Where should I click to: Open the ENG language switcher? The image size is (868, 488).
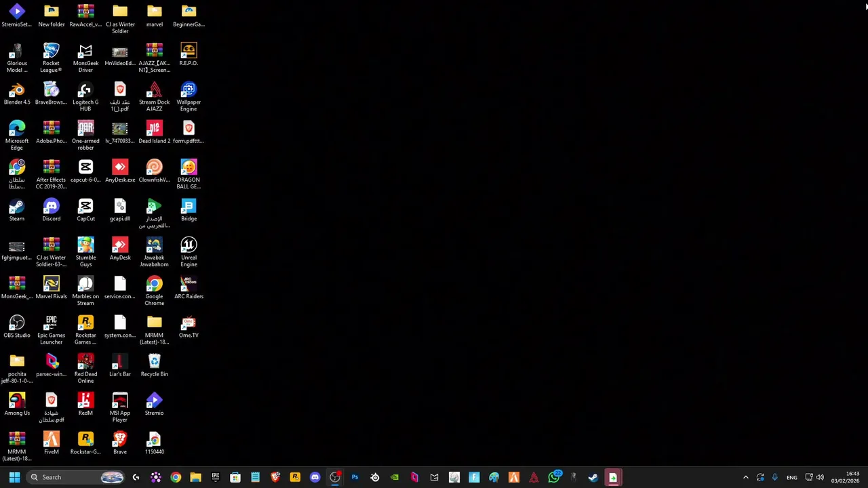pyautogui.click(x=791, y=477)
